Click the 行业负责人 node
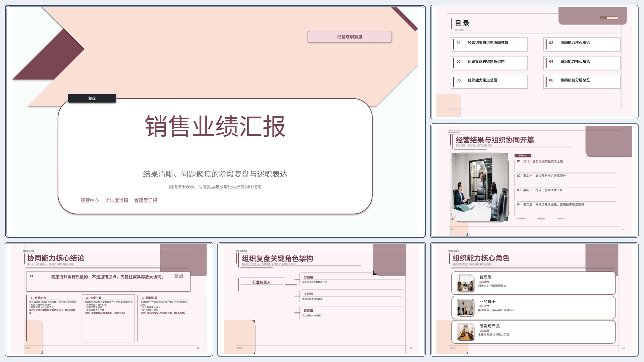Screen dimensions: 644x362 261,282
